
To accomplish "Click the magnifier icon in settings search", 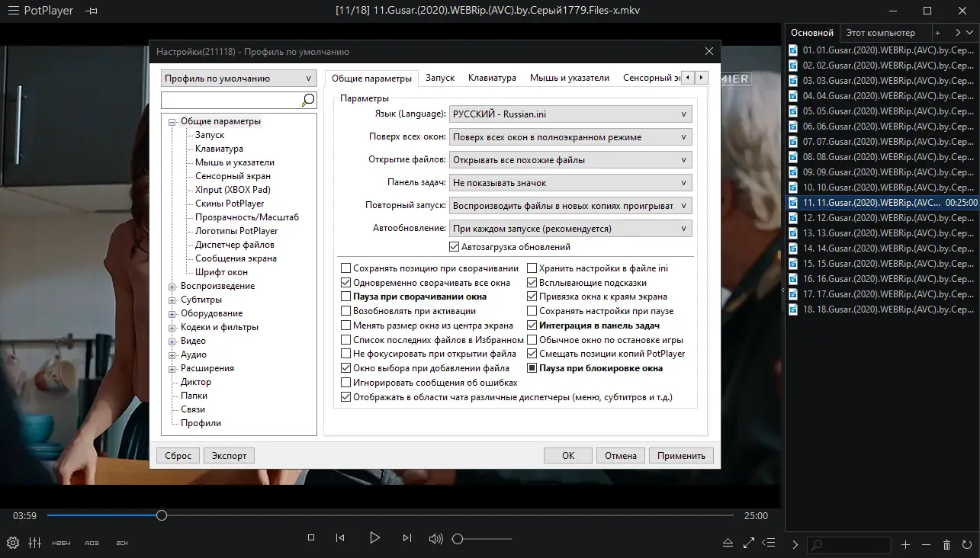I will (x=308, y=100).
